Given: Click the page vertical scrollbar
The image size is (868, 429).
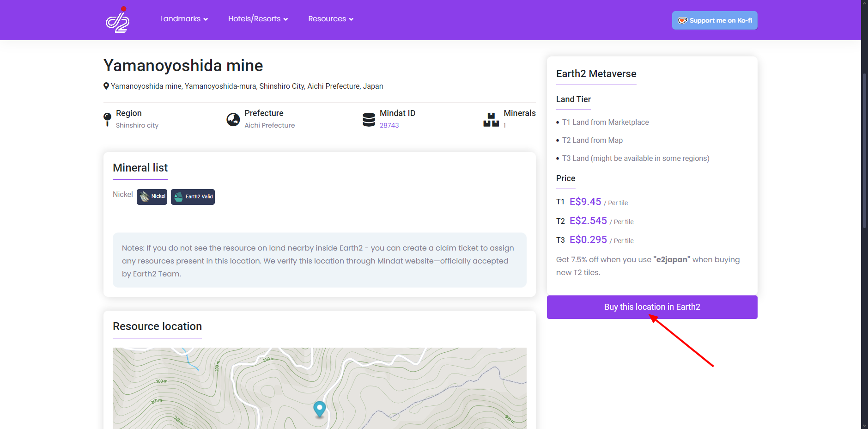Looking at the screenshot, I should click(864, 150).
